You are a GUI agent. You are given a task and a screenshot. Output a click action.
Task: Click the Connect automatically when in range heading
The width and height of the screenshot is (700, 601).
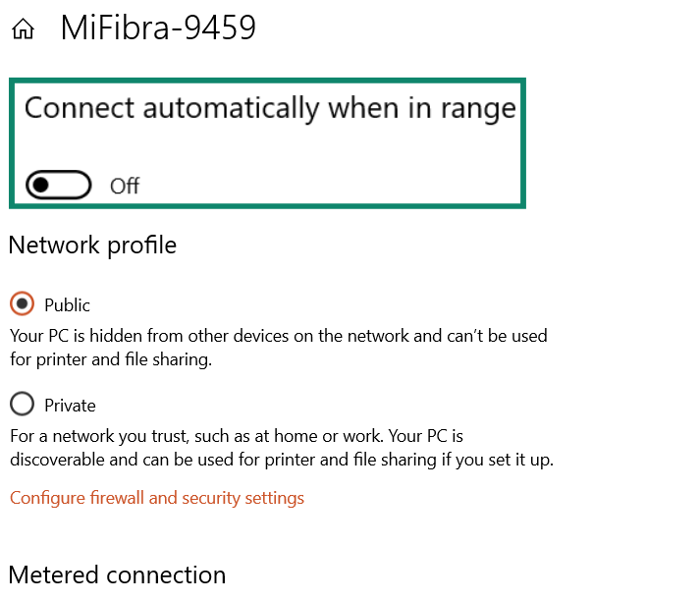(x=270, y=108)
